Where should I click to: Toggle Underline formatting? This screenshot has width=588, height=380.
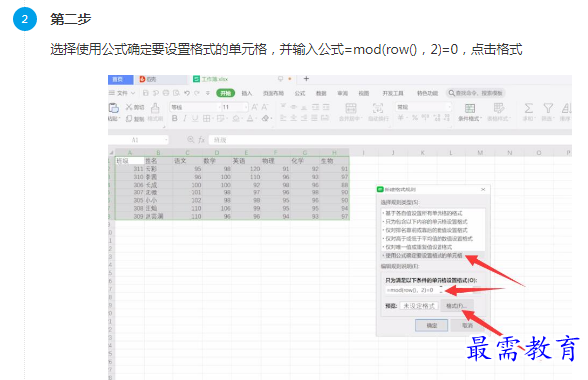click(x=195, y=118)
